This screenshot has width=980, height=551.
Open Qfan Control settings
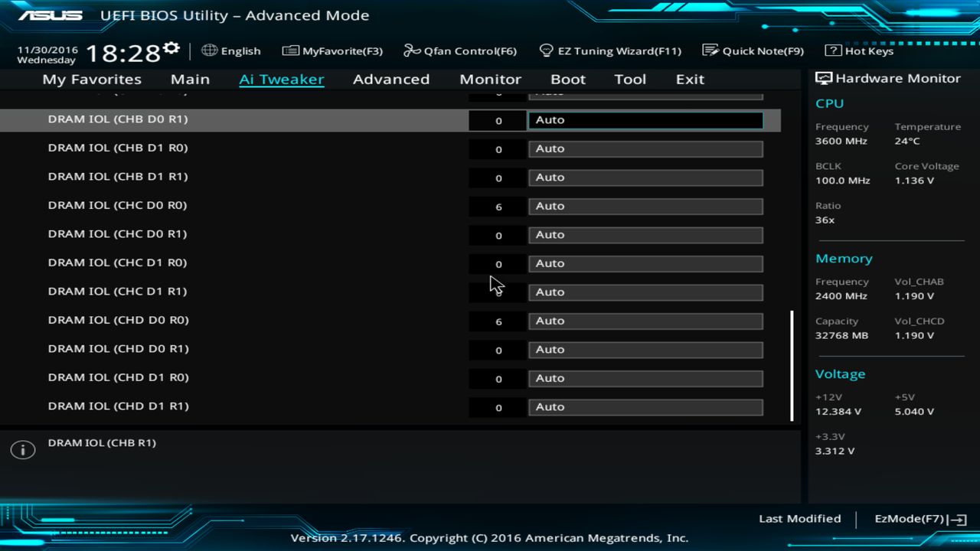pyautogui.click(x=460, y=51)
